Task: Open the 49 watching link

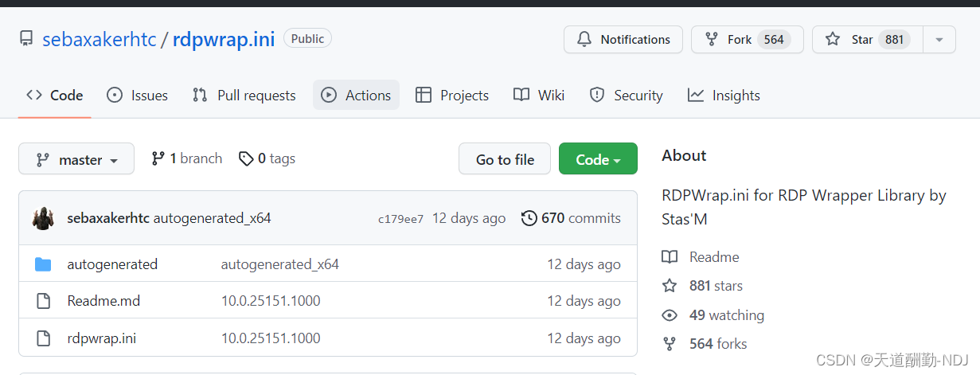Action: coord(727,315)
